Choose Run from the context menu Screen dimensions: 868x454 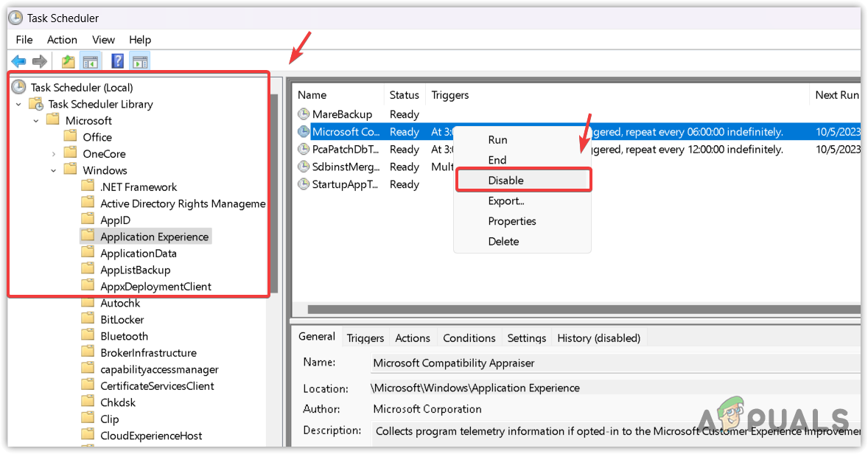tap(522, 140)
